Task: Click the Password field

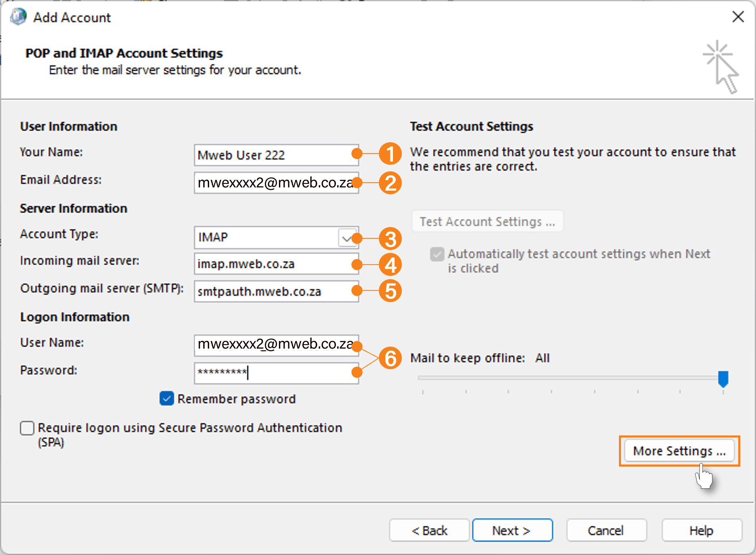Action: tap(276, 372)
